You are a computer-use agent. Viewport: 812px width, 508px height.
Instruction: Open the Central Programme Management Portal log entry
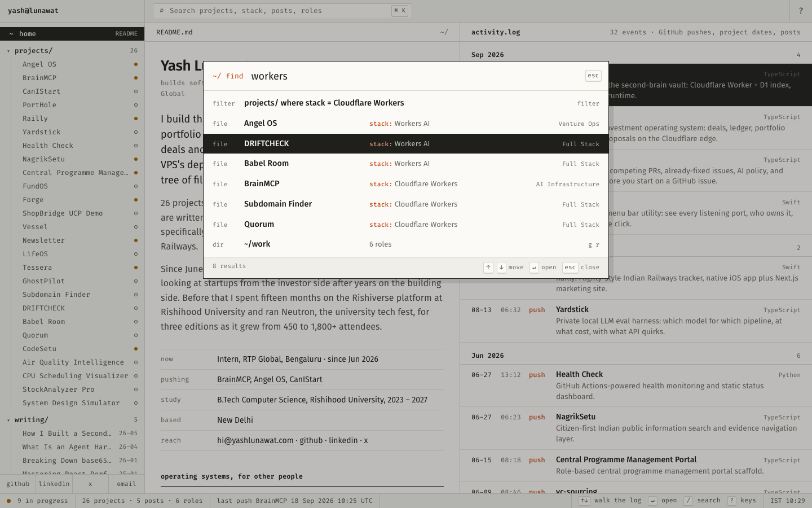coord(636,466)
